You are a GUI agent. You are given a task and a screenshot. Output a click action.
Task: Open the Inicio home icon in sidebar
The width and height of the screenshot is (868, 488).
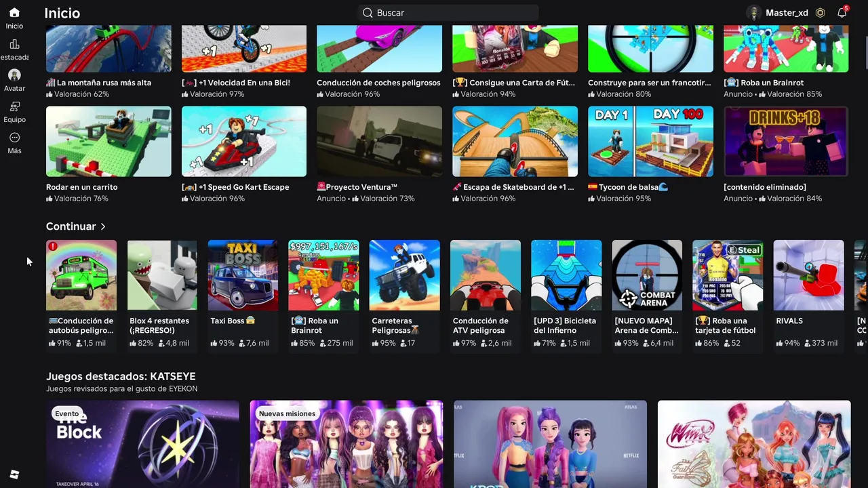(x=14, y=13)
